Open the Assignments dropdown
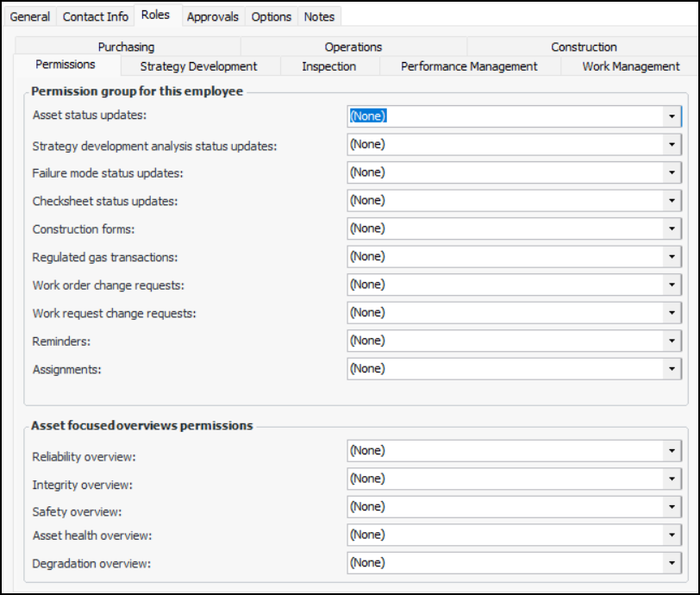This screenshot has height=595, width=700. pos(672,369)
